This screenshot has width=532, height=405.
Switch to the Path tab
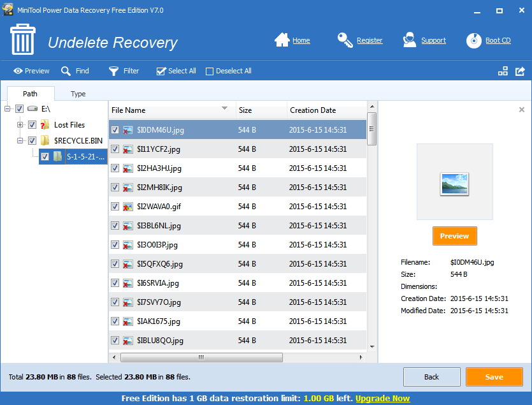click(x=30, y=94)
